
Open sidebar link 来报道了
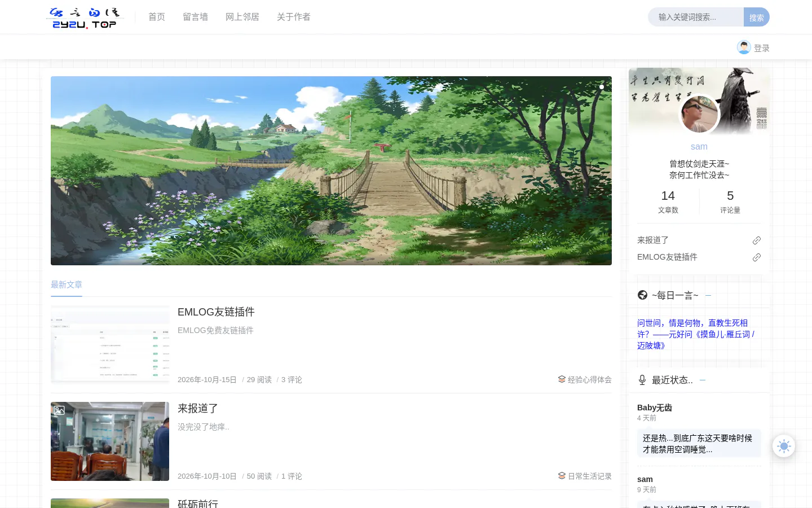click(x=653, y=240)
